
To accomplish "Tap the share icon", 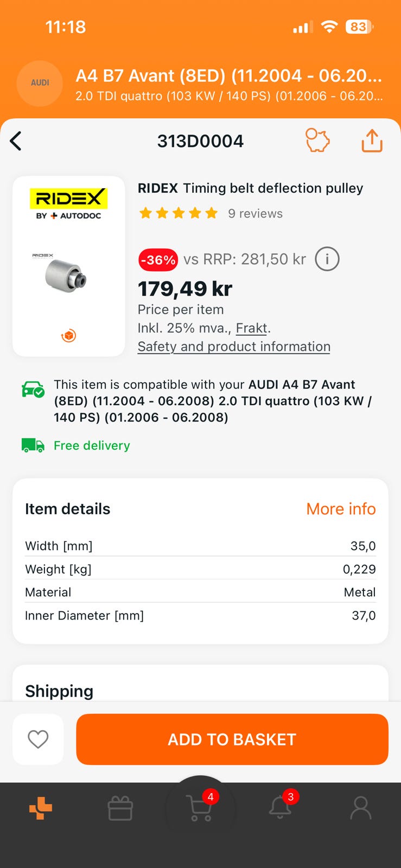I will click(372, 141).
